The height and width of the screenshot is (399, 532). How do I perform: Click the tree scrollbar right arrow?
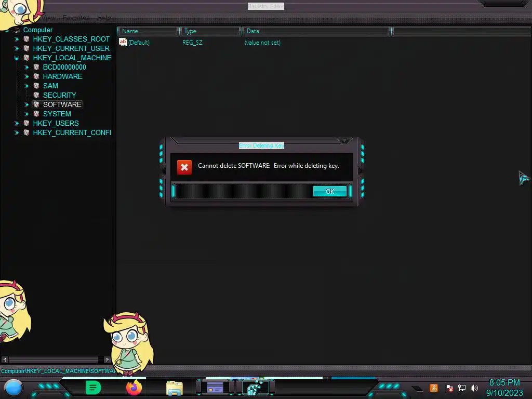click(x=107, y=360)
